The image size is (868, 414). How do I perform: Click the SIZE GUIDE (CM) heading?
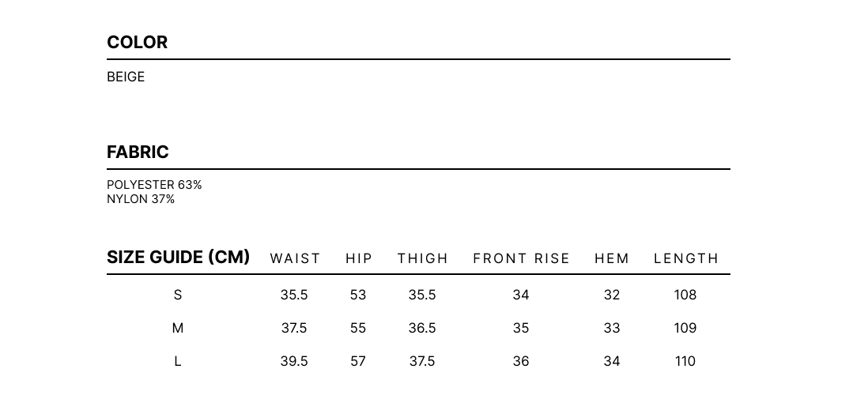pos(178,258)
